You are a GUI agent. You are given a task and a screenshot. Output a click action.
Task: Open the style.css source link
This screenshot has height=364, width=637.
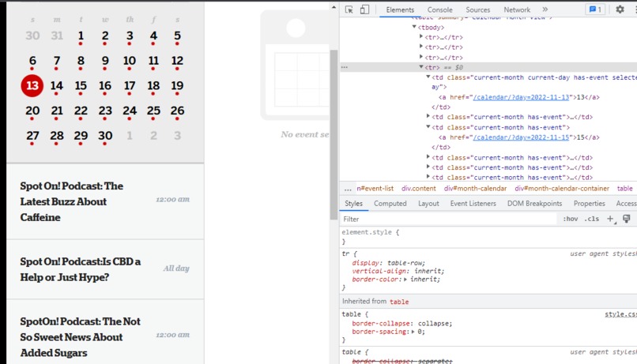(620, 314)
